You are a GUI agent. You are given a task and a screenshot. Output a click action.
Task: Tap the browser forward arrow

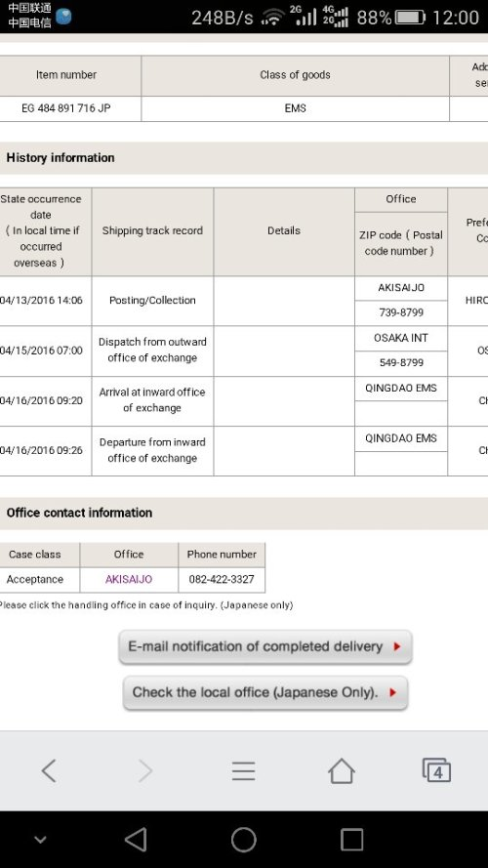(x=145, y=770)
